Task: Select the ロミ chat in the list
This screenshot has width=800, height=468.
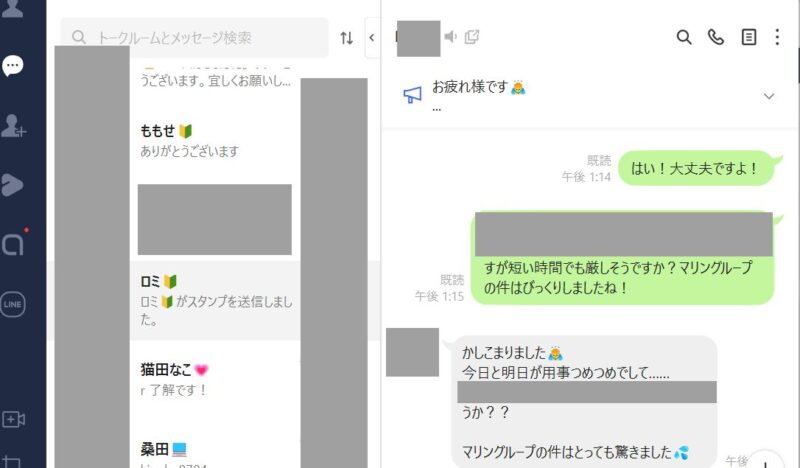Action: (x=214, y=301)
